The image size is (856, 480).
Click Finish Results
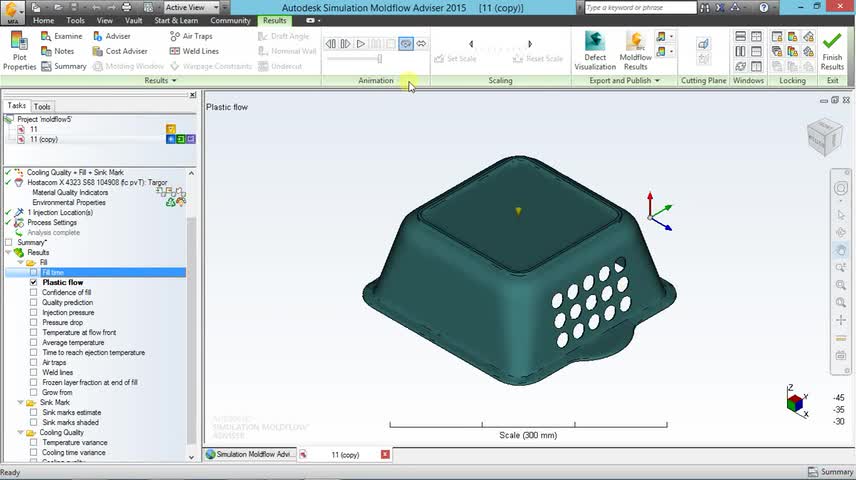point(832,51)
